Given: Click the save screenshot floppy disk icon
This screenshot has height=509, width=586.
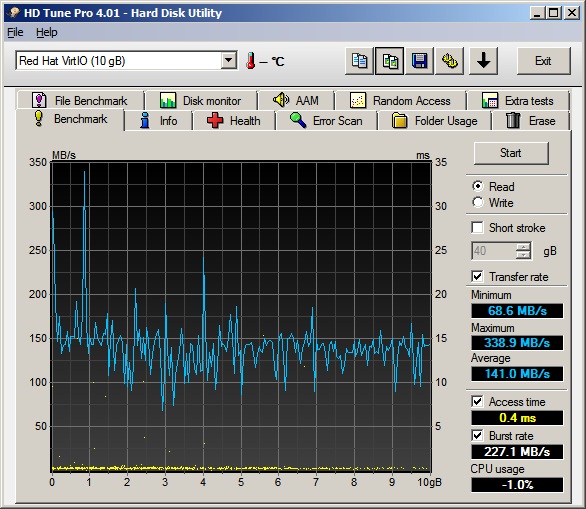Looking at the screenshot, I should point(419,61).
